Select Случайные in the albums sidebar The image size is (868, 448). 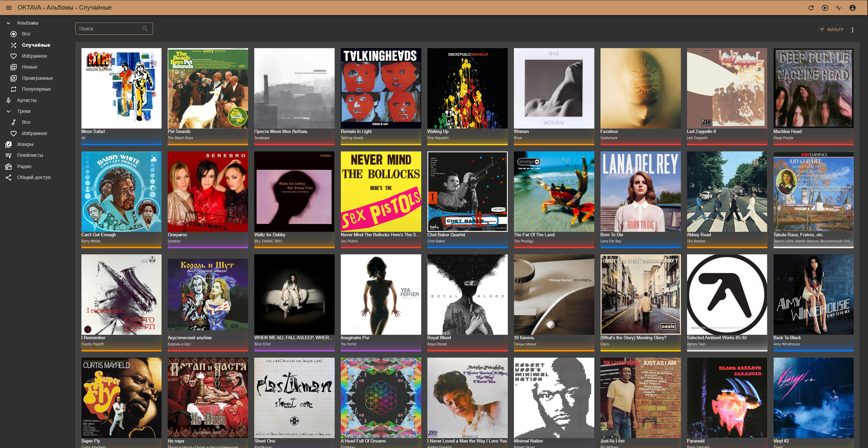point(36,45)
